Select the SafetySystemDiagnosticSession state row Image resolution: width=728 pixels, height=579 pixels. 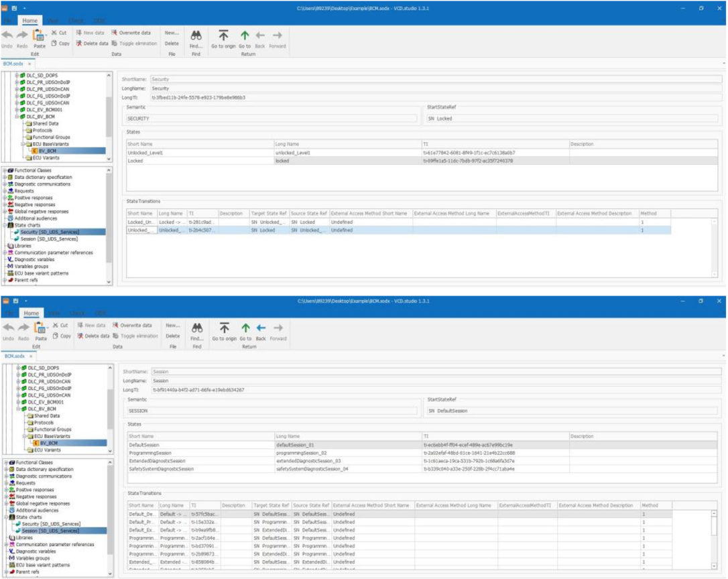coord(422,469)
